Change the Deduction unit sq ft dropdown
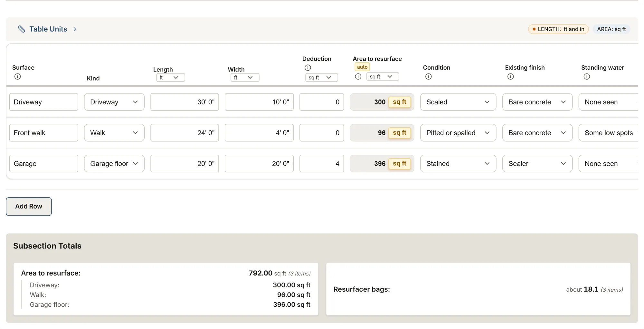The image size is (644, 329). (322, 78)
